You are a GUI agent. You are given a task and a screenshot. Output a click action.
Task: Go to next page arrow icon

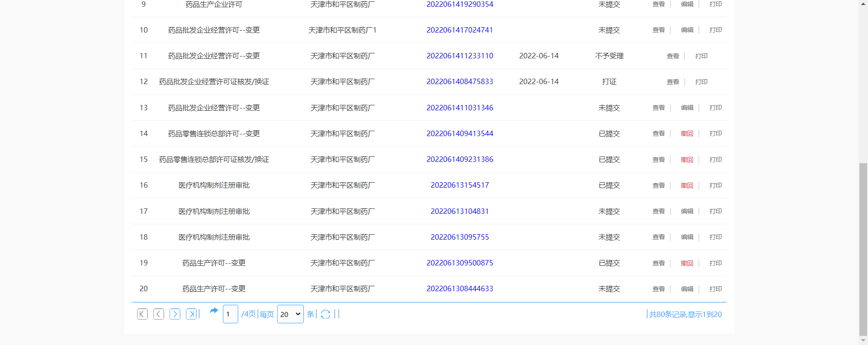(175, 314)
